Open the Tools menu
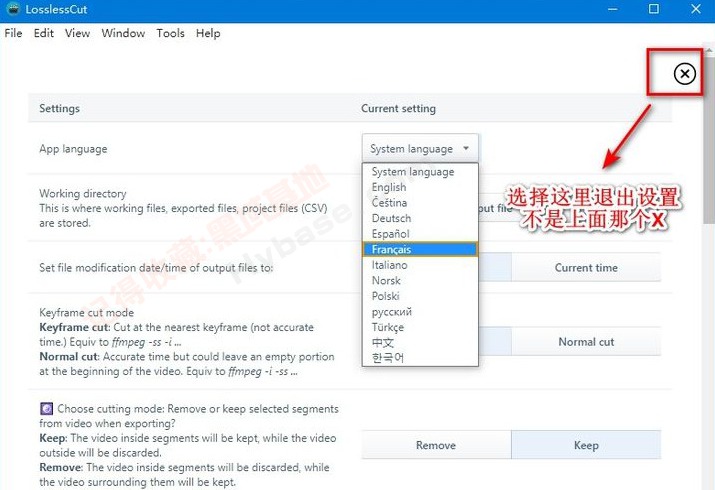 click(x=171, y=33)
